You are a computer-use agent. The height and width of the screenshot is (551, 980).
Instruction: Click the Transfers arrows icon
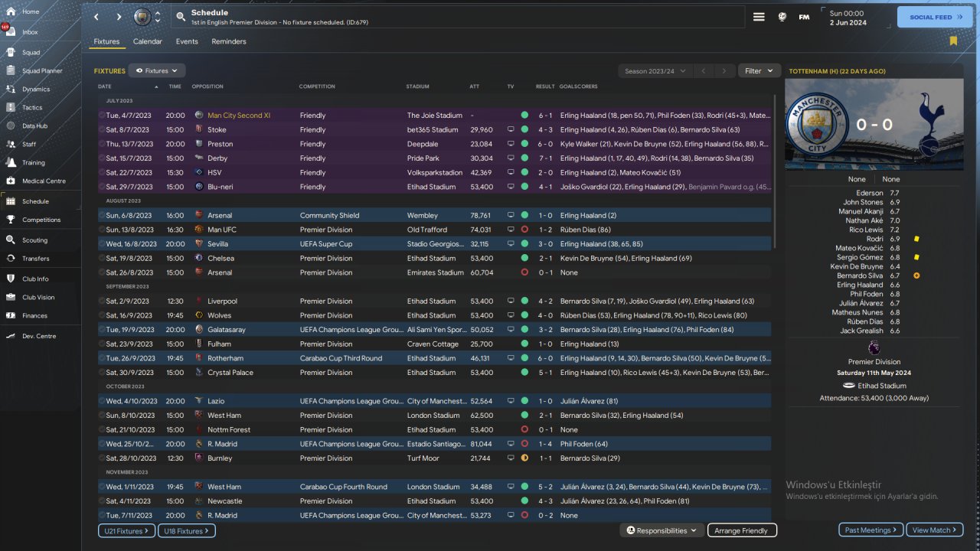point(11,259)
